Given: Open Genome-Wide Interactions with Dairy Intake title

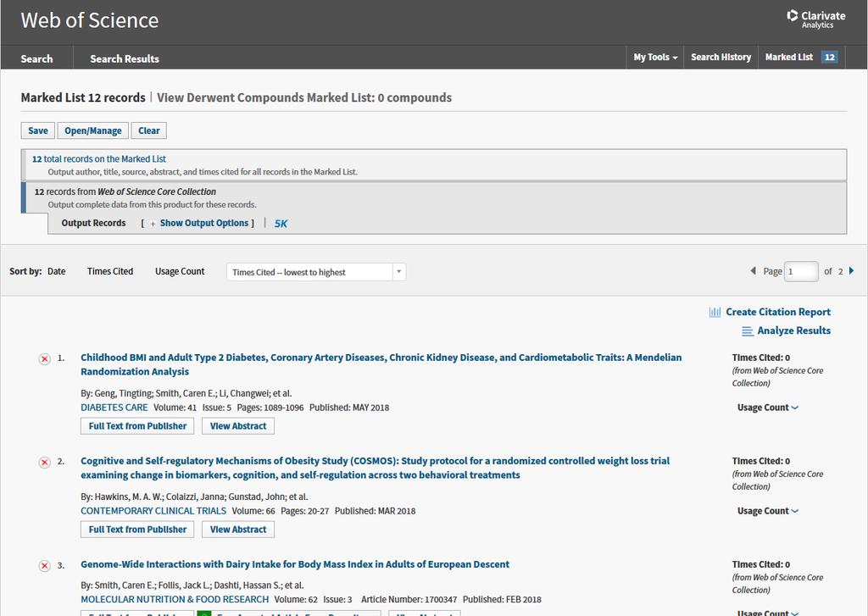Looking at the screenshot, I should click(x=295, y=564).
